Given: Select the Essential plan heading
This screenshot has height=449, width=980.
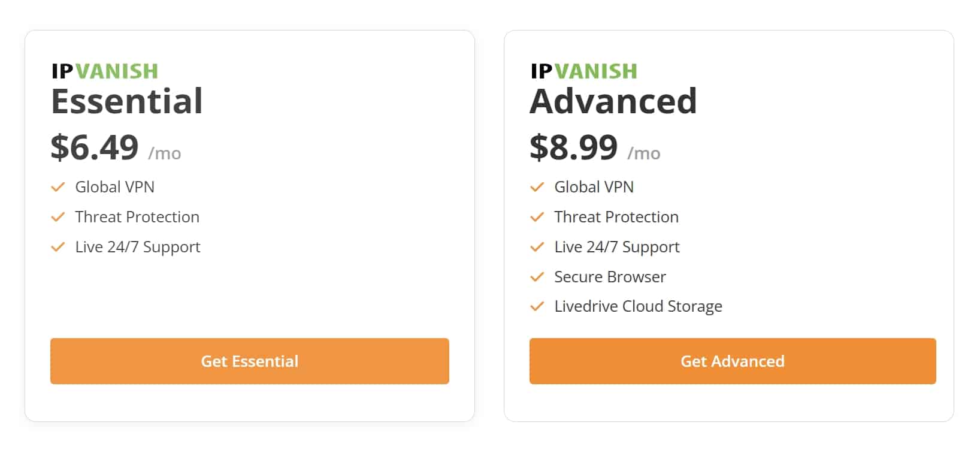Looking at the screenshot, I should pyautogui.click(x=127, y=101).
